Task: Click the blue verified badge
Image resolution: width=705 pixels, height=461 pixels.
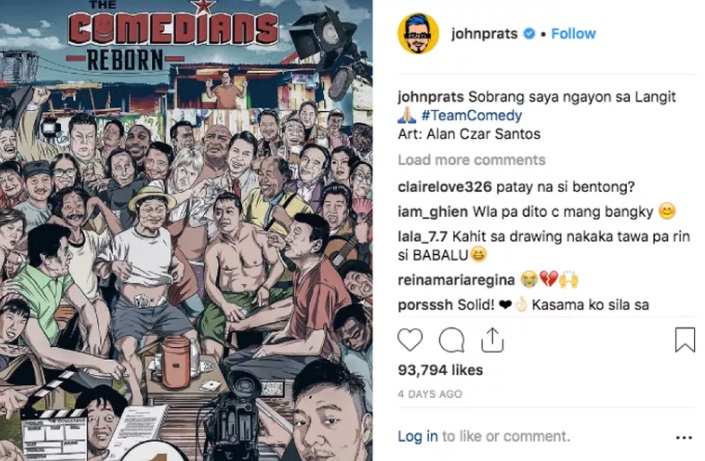Action: (x=530, y=34)
